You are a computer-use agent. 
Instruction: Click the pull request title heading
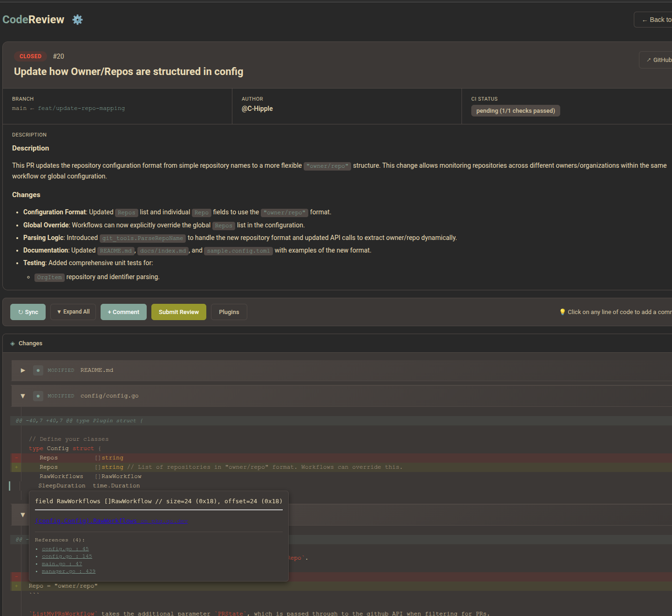click(129, 72)
